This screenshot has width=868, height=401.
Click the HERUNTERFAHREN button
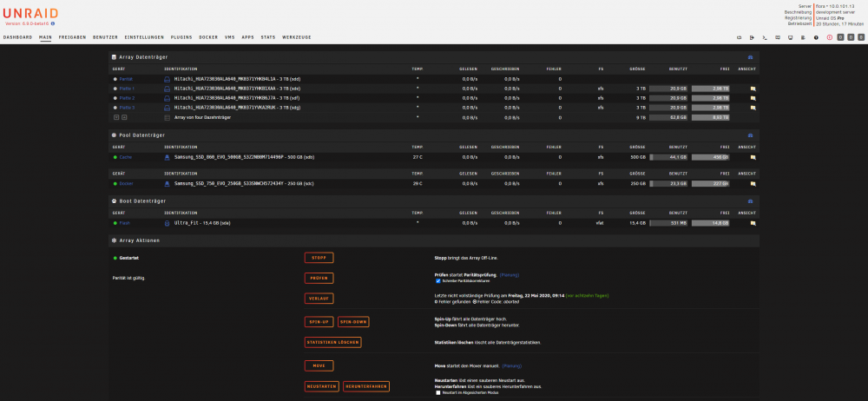[366, 386]
